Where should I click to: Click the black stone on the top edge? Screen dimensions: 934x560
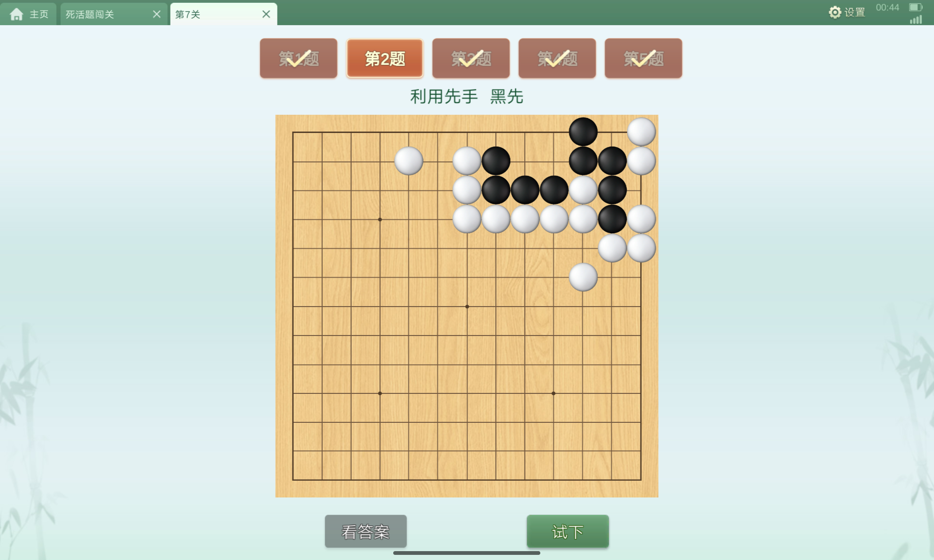(x=583, y=132)
